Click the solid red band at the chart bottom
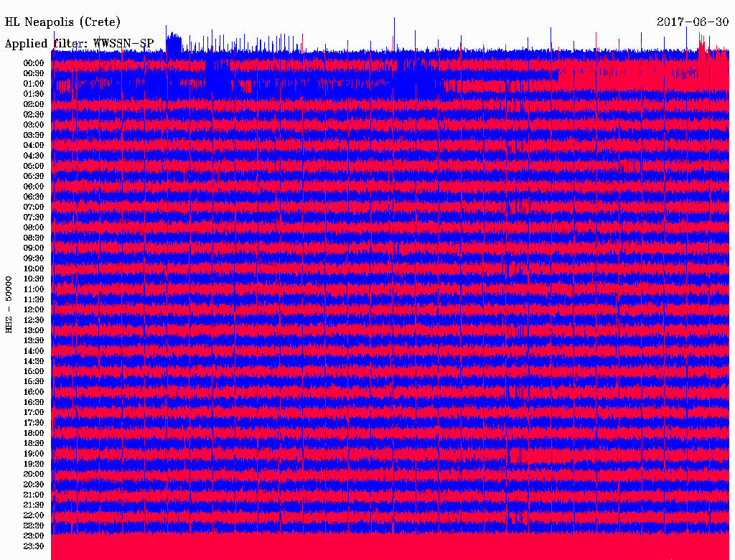735x560 pixels. pos(391,547)
